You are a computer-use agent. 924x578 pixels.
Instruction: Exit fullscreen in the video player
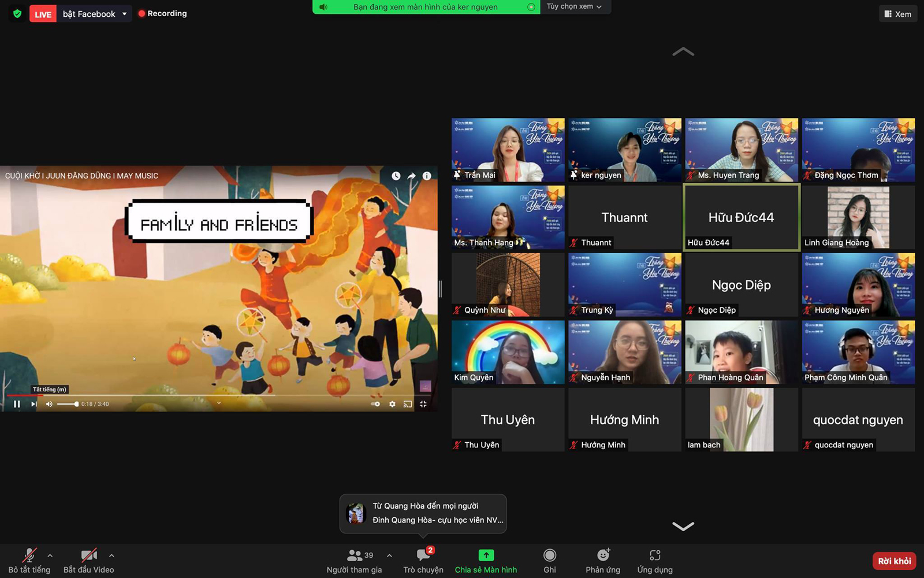coord(423,404)
